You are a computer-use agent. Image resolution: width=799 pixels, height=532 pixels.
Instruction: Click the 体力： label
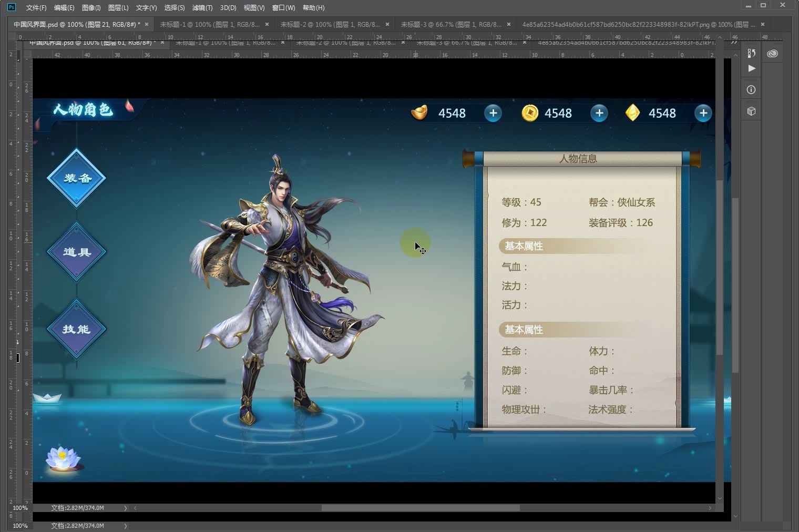pyautogui.click(x=602, y=351)
